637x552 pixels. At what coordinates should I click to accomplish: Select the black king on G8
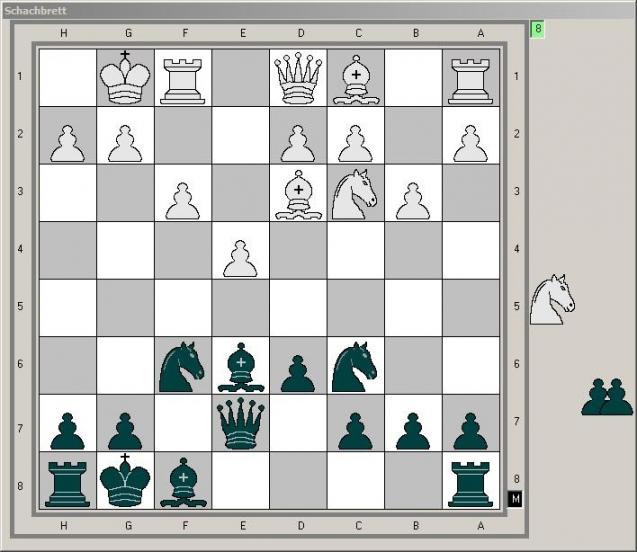pos(125,480)
